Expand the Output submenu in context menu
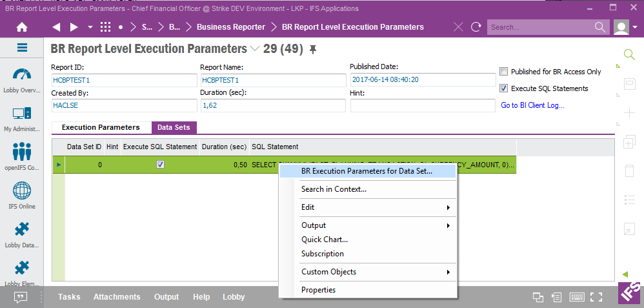Image resolution: width=644 pixels, height=308 pixels. [x=368, y=225]
